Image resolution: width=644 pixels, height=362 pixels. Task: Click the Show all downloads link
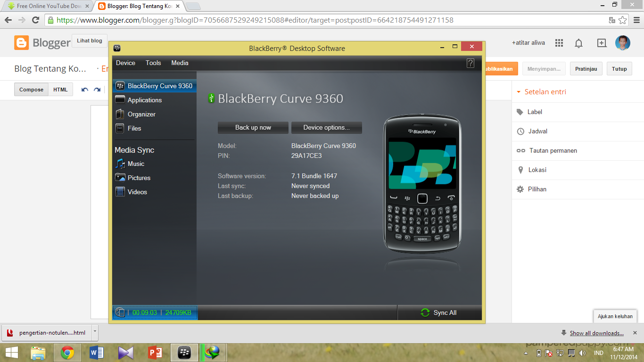click(596, 333)
